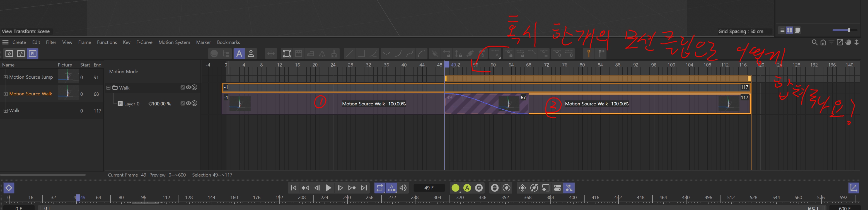This screenshot has height=210, width=868.
Task: Open the Bookmarks menu
Action: click(228, 42)
